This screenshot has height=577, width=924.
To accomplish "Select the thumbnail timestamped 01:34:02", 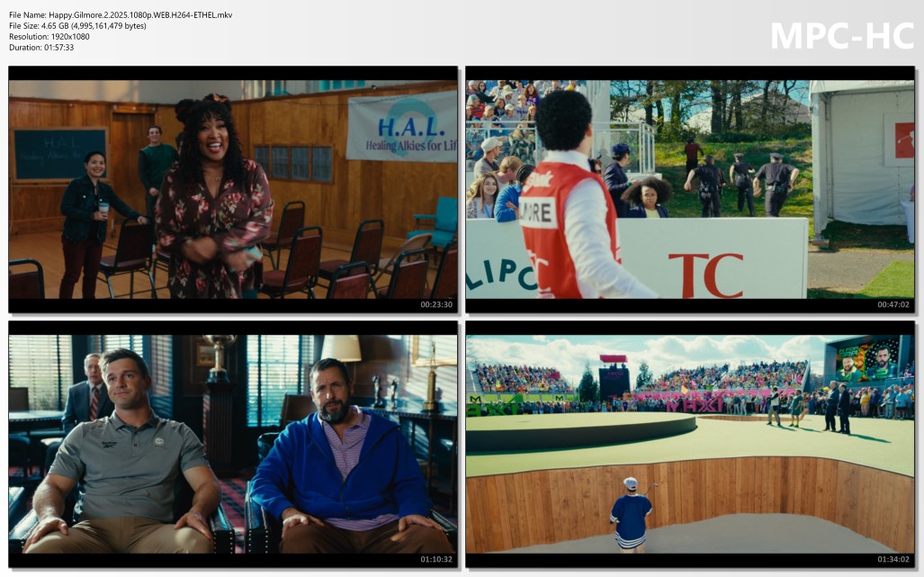I will tap(690, 445).
